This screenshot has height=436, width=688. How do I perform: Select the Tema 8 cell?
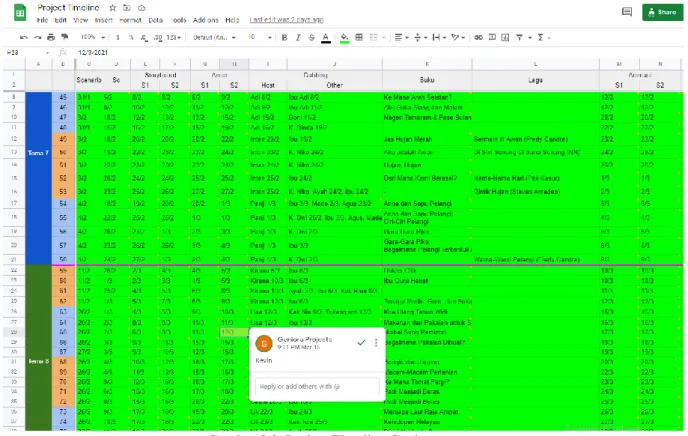click(39, 348)
